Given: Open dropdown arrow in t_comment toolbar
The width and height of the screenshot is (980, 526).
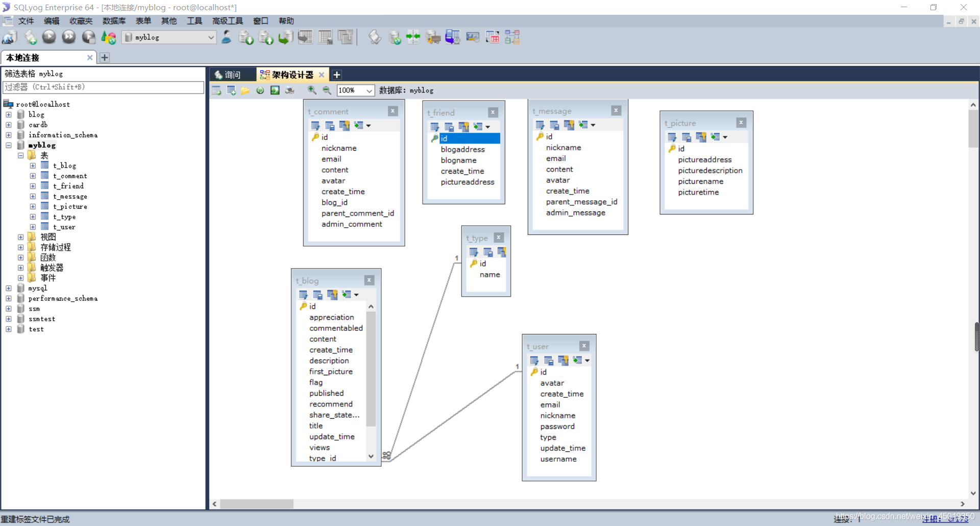Looking at the screenshot, I should (369, 126).
